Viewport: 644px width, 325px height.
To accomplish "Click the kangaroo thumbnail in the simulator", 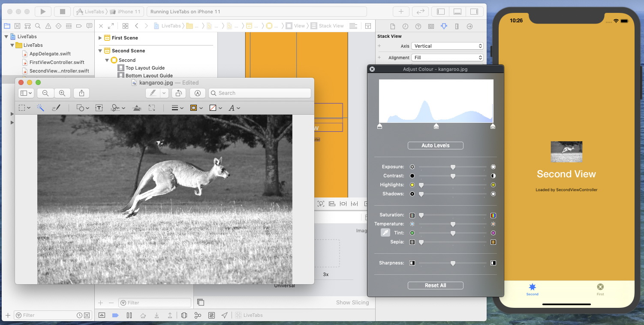I will pyautogui.click(x=566, y=152).
